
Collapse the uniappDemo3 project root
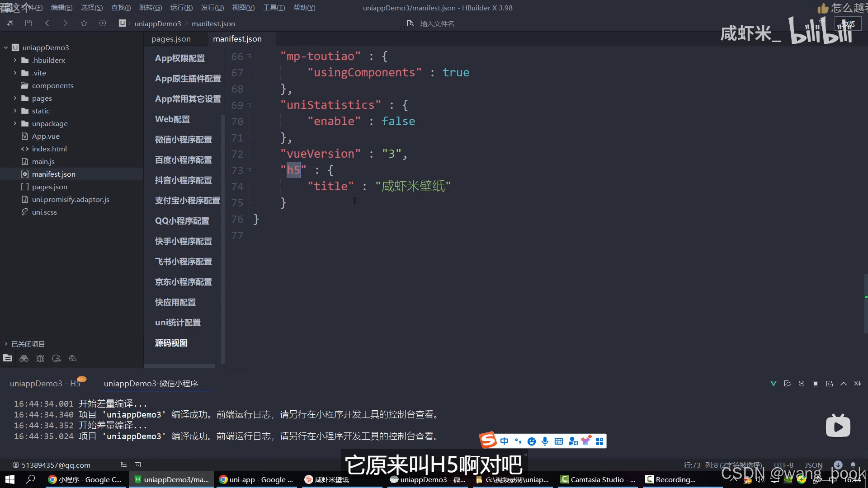(6, 47)
